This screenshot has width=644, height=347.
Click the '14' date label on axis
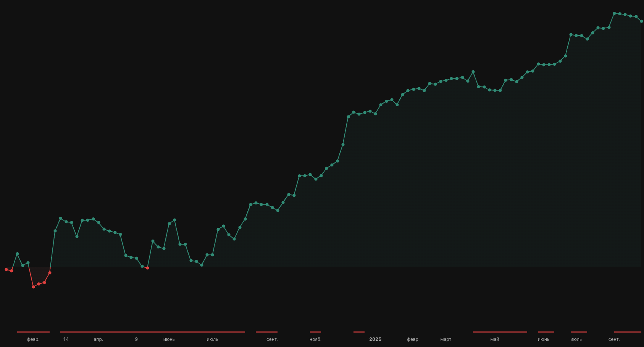pyautogui.click(x=66, y=339)
